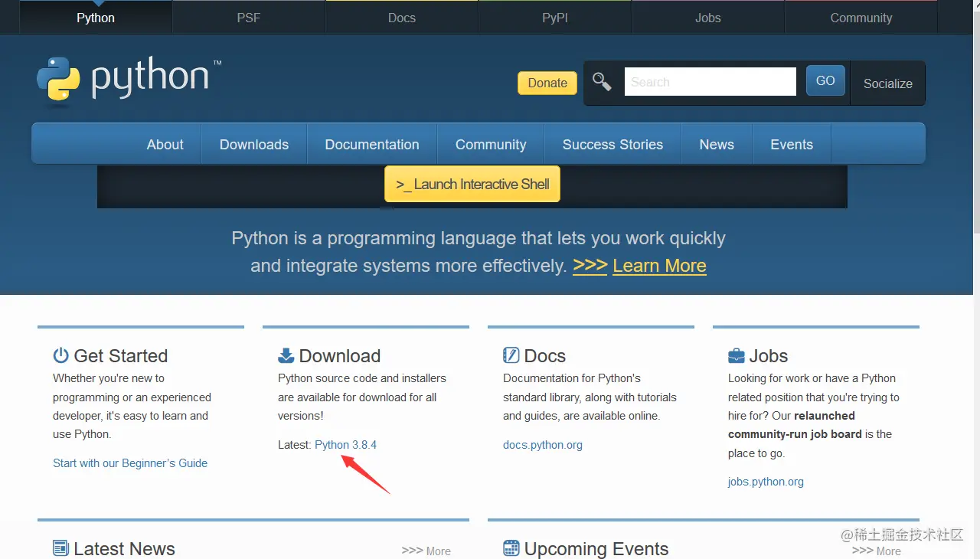Image resolution: width=980 pixels, height=559 pixels.
Task: Open the Community menu in navigation bar
Action: pyautogui.click(x=491, y=144)
